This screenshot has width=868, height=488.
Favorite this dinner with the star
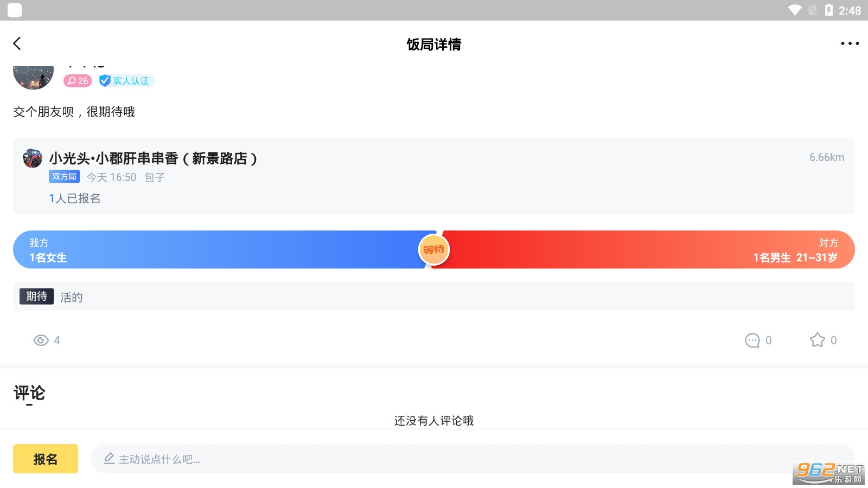tap(817, 341)
